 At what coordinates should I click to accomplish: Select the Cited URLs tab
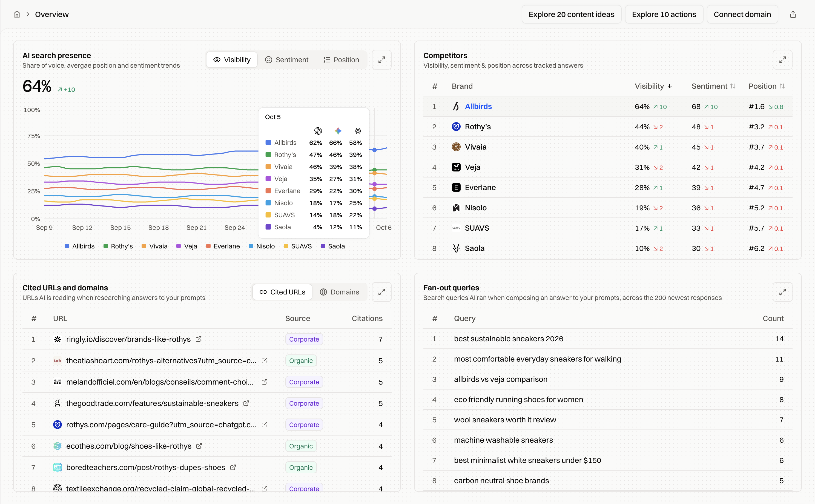click(x=282, y=292)
